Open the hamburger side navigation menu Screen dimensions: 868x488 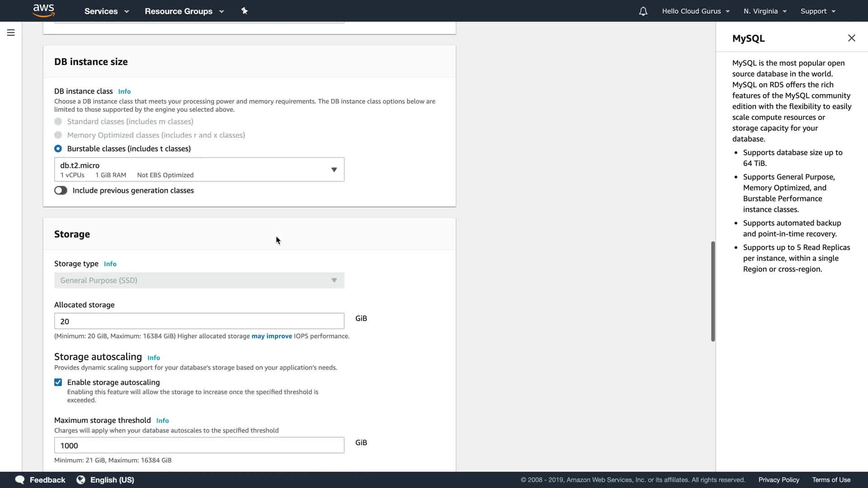pos(11,33)
